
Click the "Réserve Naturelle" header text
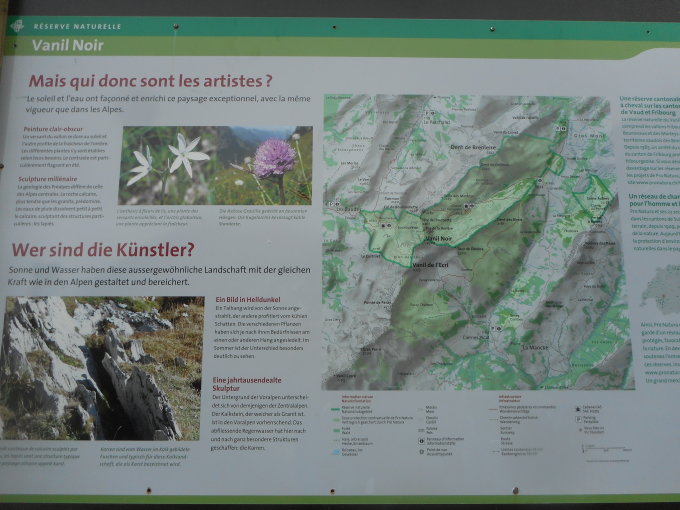coord(77,26)
